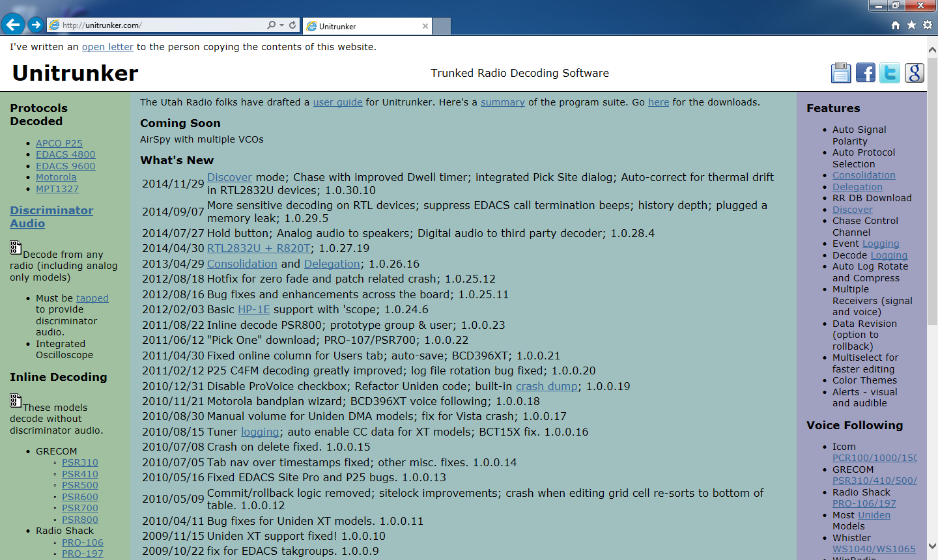Screen dimensions: 938x560
Task: Follow the 'here' downloads link
Action: [x=659, y=102]
